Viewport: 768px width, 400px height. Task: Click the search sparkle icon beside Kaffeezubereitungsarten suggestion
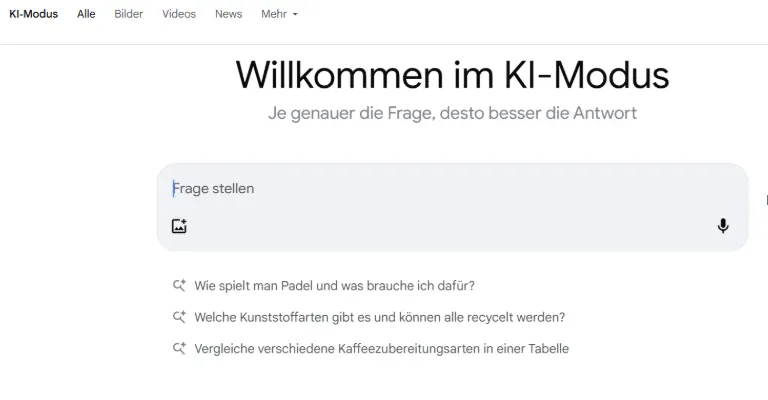(179, 349)
